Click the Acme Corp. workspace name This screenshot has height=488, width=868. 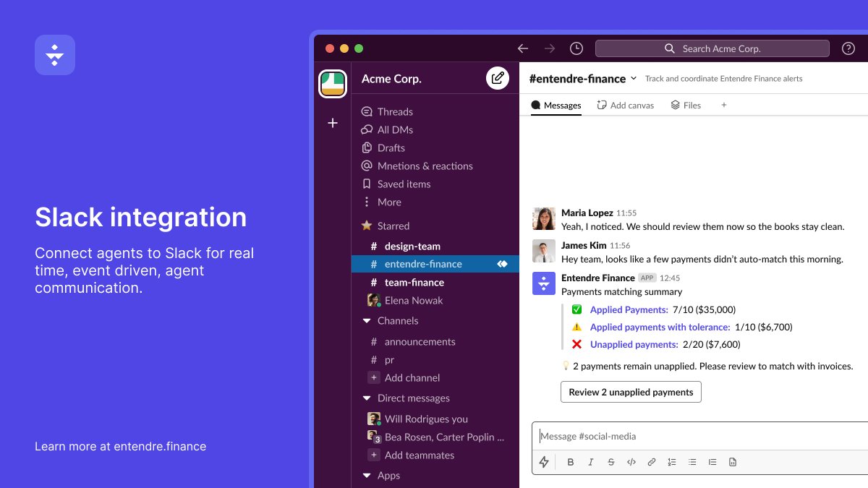click(x=391, y=78)
